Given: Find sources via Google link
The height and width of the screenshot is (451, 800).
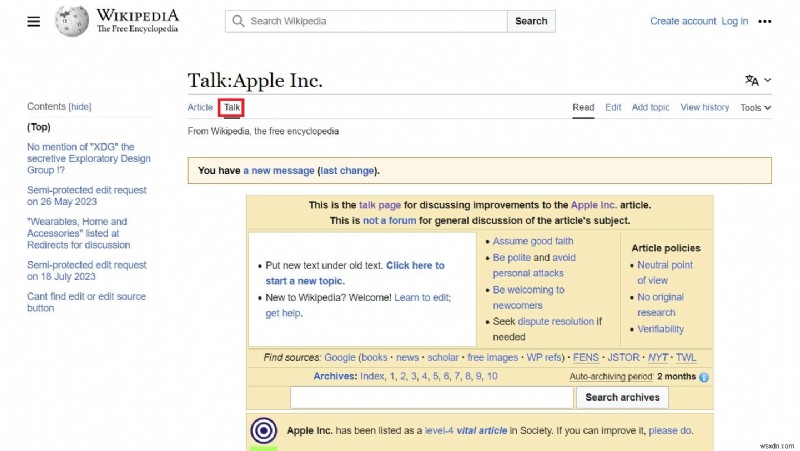Looking at the screenshot, I should 339,358.
